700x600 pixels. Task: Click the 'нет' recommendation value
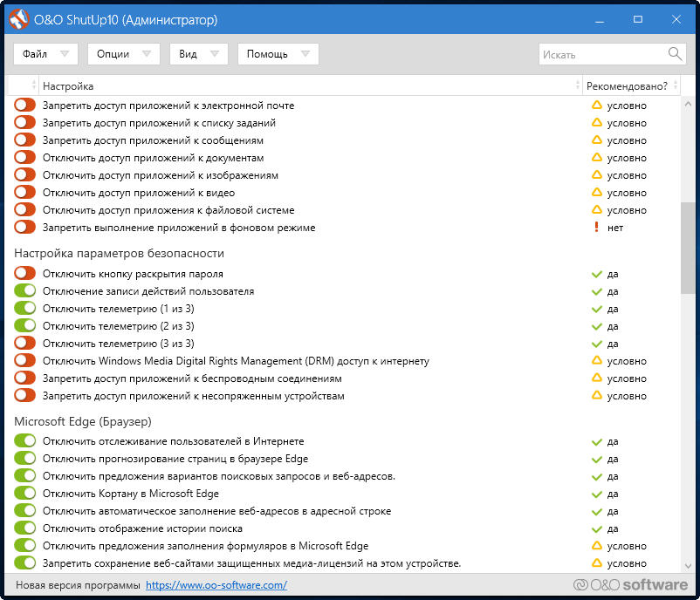click(615, 228)
